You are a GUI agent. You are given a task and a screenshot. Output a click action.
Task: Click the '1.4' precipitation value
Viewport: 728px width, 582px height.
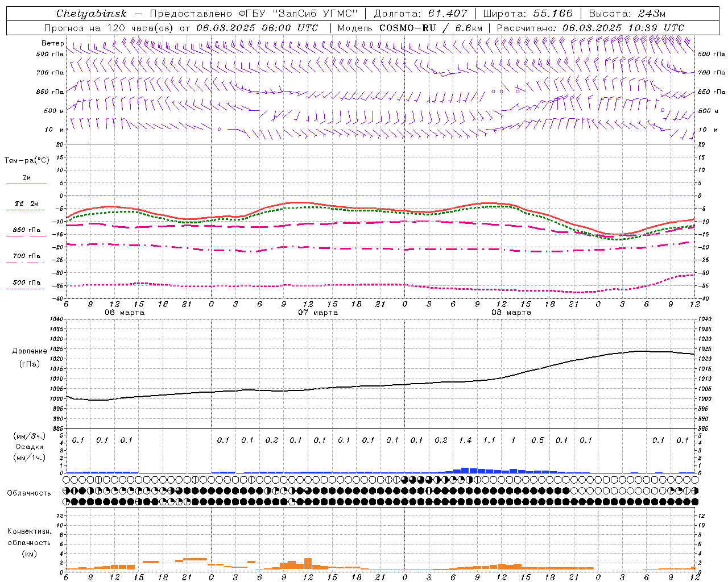[465, 440]
